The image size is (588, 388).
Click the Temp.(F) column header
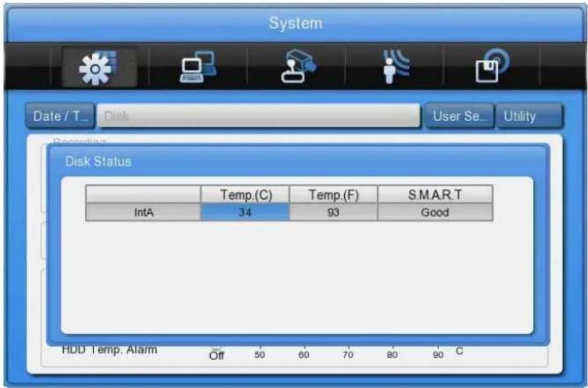pos(333,195)
